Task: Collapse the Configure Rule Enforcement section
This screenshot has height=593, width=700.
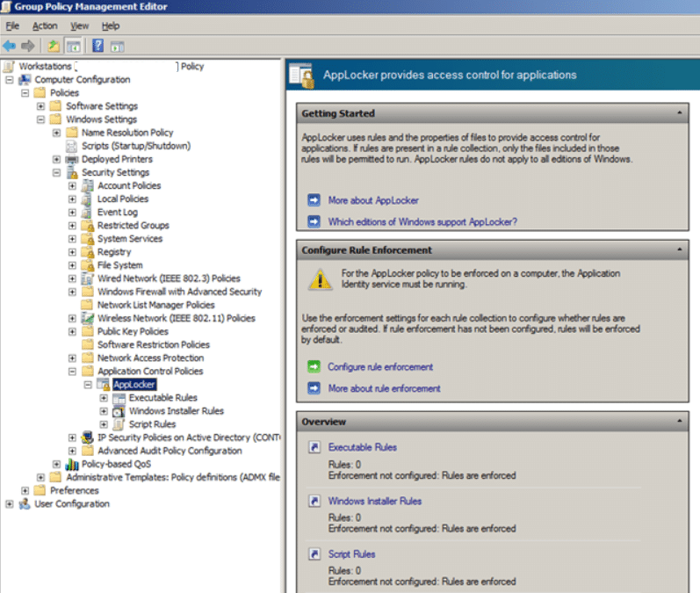Action: pyautogui.click(x=680, y=249)
